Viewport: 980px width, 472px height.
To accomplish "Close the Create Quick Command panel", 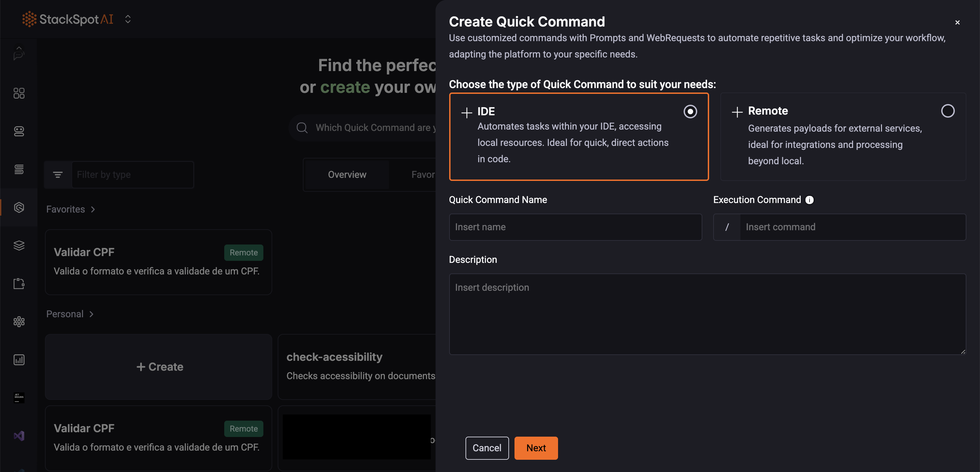I will [x=957, y=22].
